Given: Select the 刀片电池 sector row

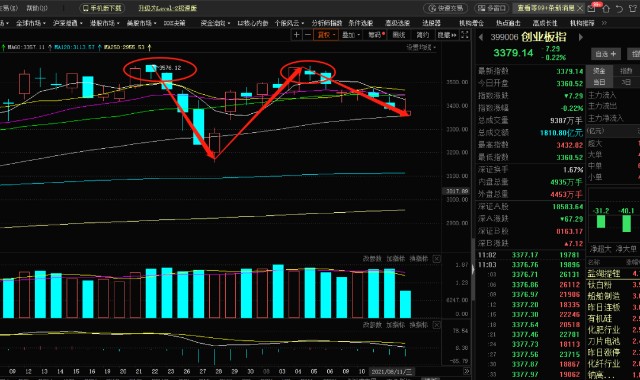Looking at the screenshot, I should 613,341.
